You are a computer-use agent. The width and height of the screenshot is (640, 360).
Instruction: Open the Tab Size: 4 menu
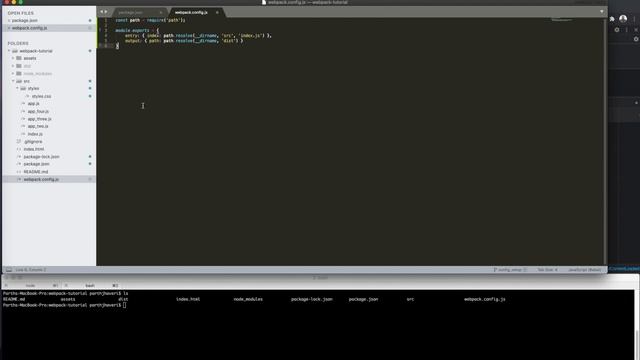click(547, 270)
